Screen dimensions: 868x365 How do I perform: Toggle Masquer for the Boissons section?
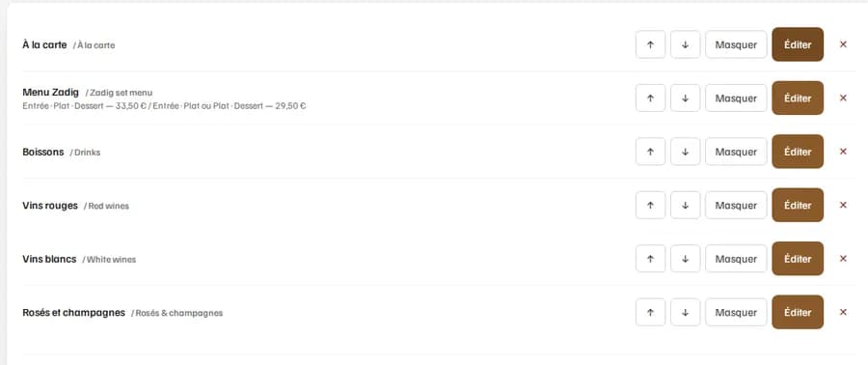coord(736,152)
